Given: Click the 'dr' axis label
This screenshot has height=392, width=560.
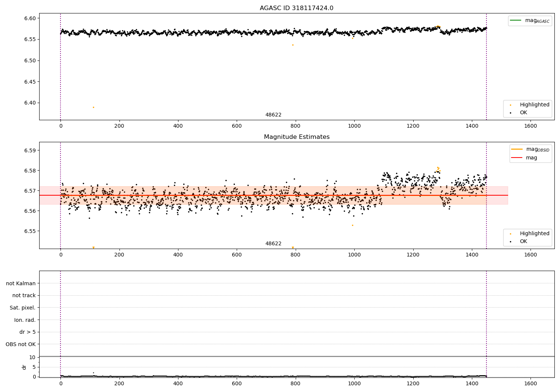Looking at the screenshot, I should point(24,367).
